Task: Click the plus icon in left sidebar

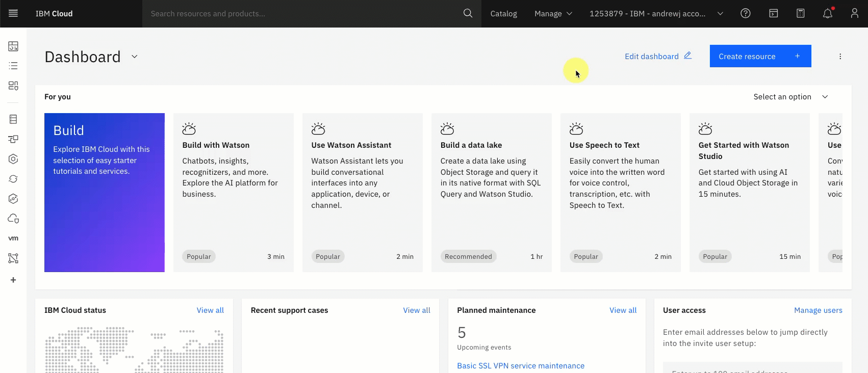Action: coord(13,280)
